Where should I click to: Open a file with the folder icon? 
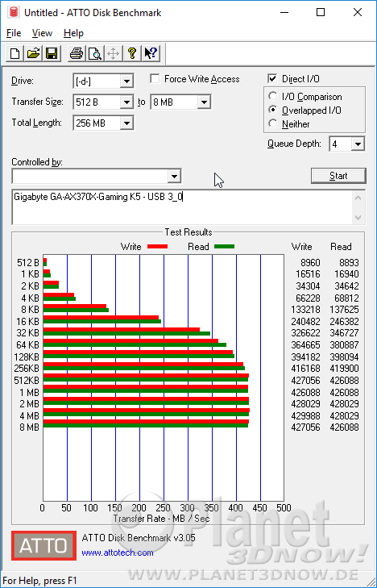pyautogui.click(x=33, y=53)
